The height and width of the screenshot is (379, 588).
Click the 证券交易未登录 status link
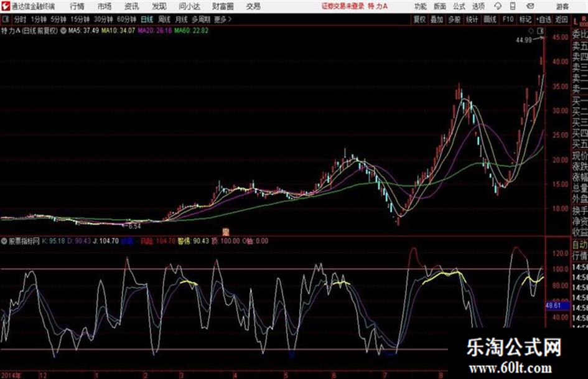point(343,6)
